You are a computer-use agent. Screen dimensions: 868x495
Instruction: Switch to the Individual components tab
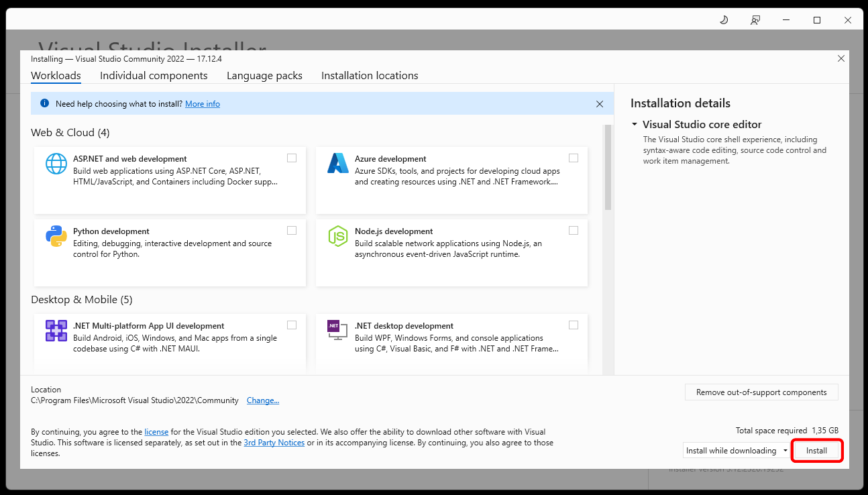(154, 76)
